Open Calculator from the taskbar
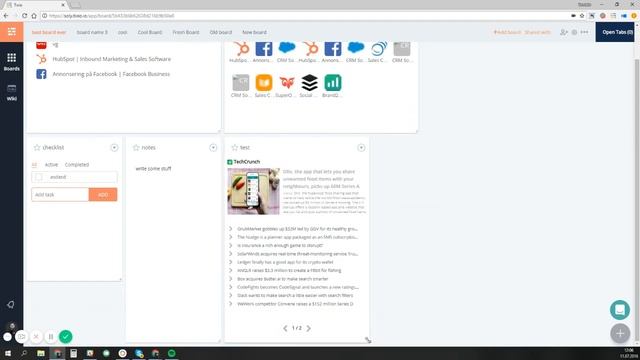The height and width of the screenshot is (360, 640). point(73,353)
